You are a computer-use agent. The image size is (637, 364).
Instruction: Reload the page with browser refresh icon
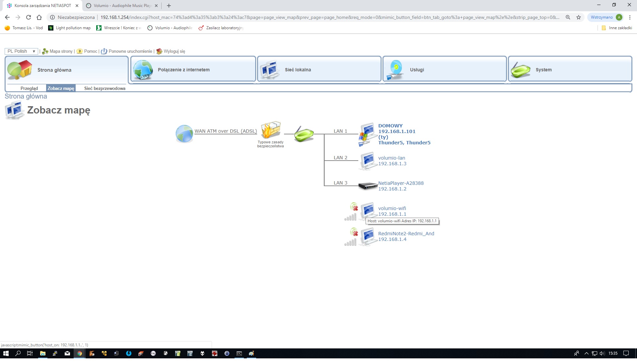click(29, 17)
